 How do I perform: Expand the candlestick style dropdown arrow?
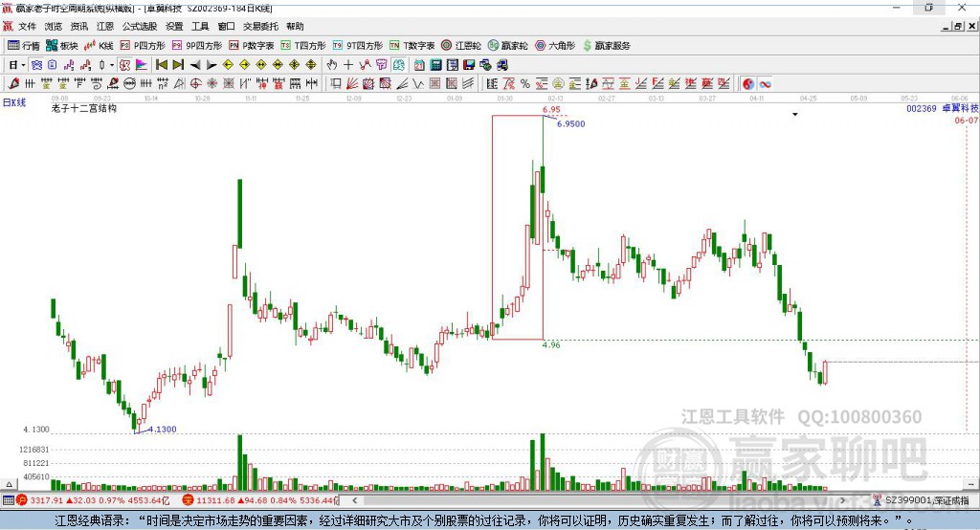[x=112, y=65]
